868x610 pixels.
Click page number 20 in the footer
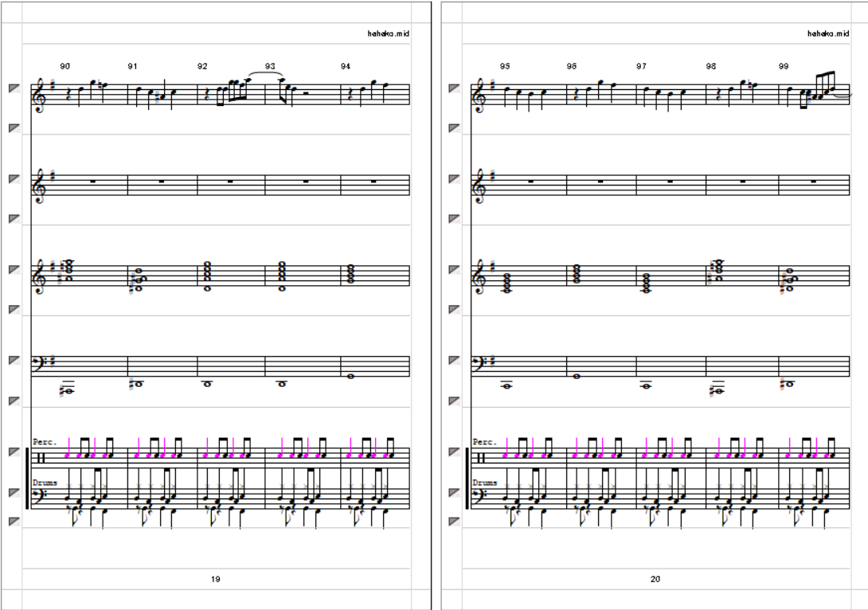click(655, 579)
